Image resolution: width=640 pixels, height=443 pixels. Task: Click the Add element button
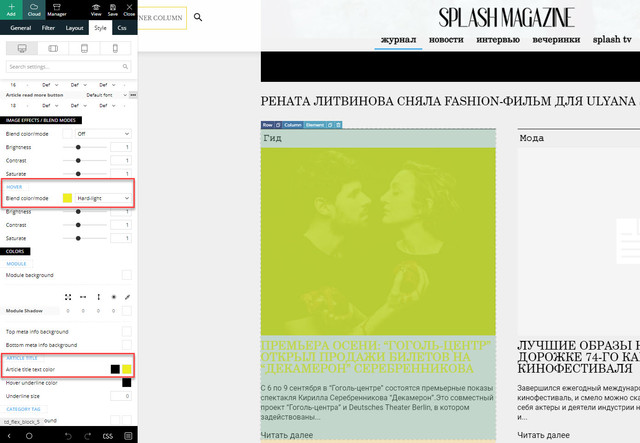(x=11, y=9)
